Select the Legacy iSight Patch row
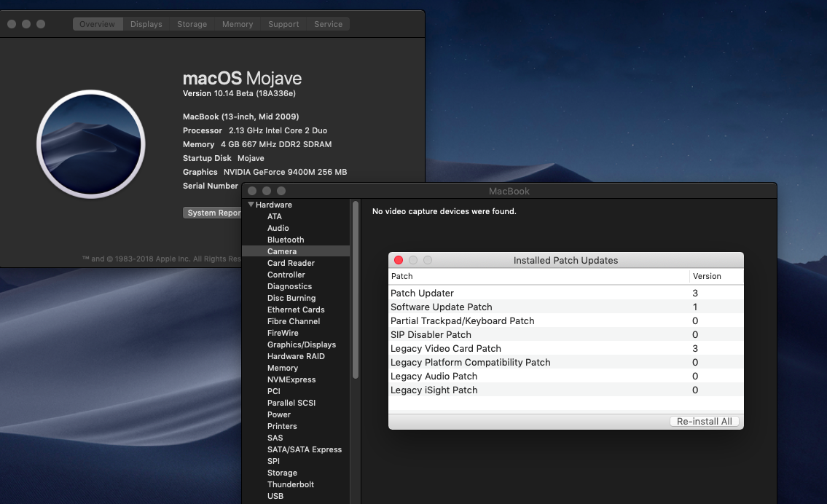The image size is (827, 504). [566, 390]
